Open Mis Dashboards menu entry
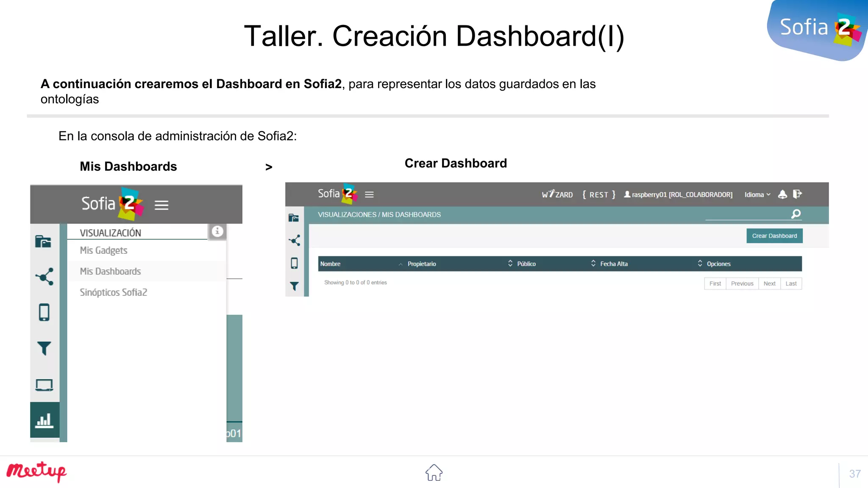This screenshot has height=488, width=868. pyautogui.click(x=110, y=272)
